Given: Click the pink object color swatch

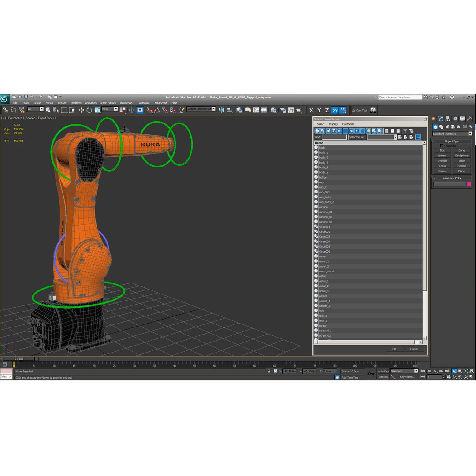Looking at the screenshot, I should point(469,184).
